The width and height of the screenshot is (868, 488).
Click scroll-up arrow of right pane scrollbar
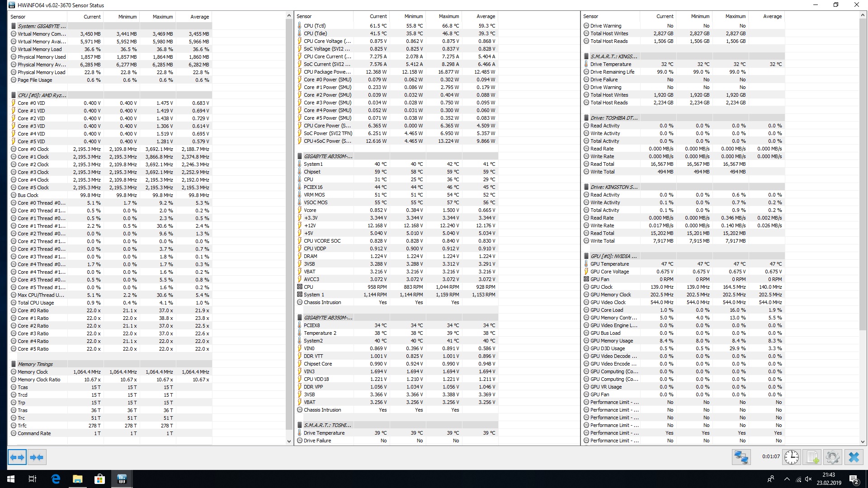[863, 16]
